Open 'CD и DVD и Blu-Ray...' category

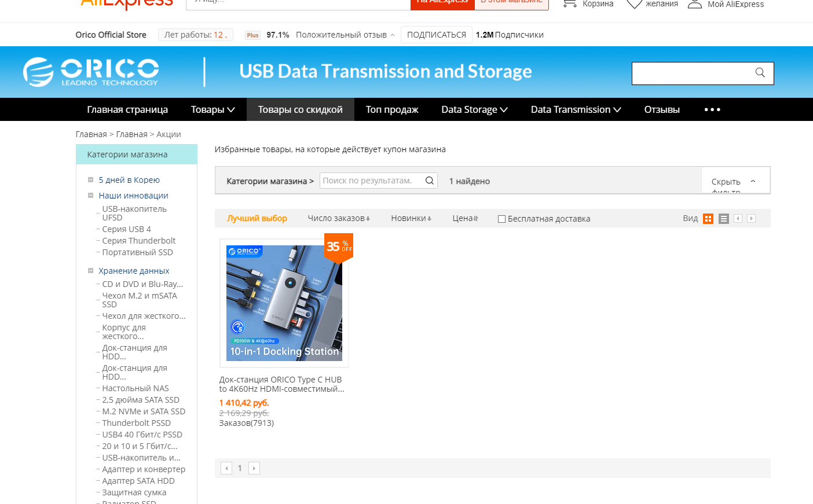(x=142, y=284)
